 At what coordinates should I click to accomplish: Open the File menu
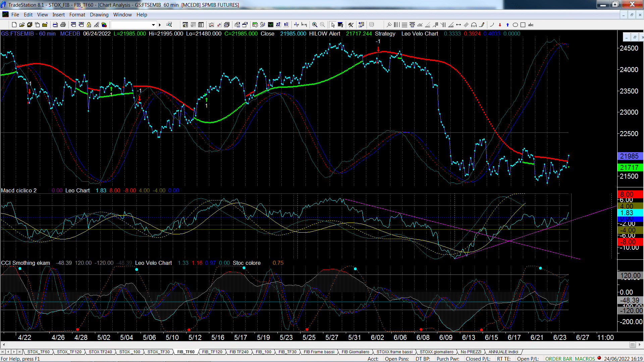point(15,15)
